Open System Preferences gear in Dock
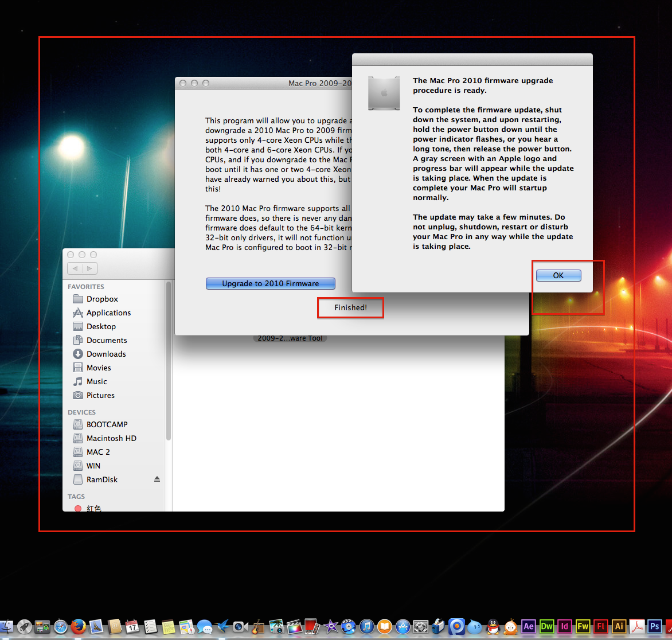Screen dimensions: 672x640 421,627
